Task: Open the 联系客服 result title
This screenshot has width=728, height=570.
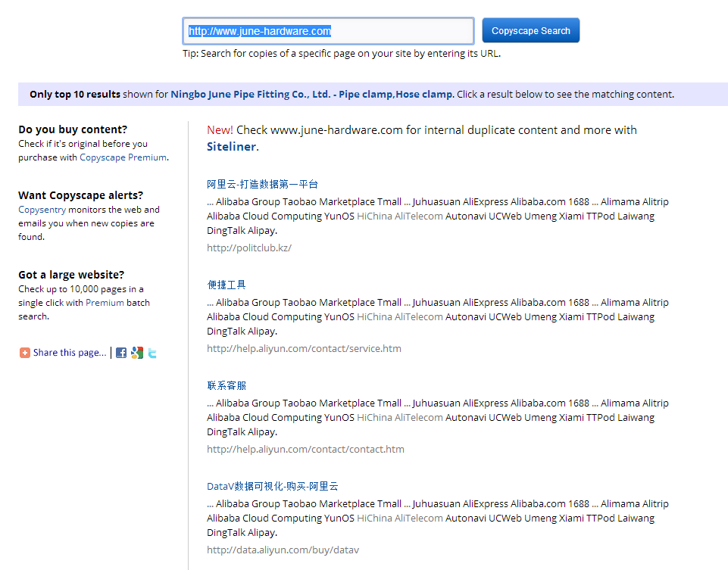Action: point(227,385)
